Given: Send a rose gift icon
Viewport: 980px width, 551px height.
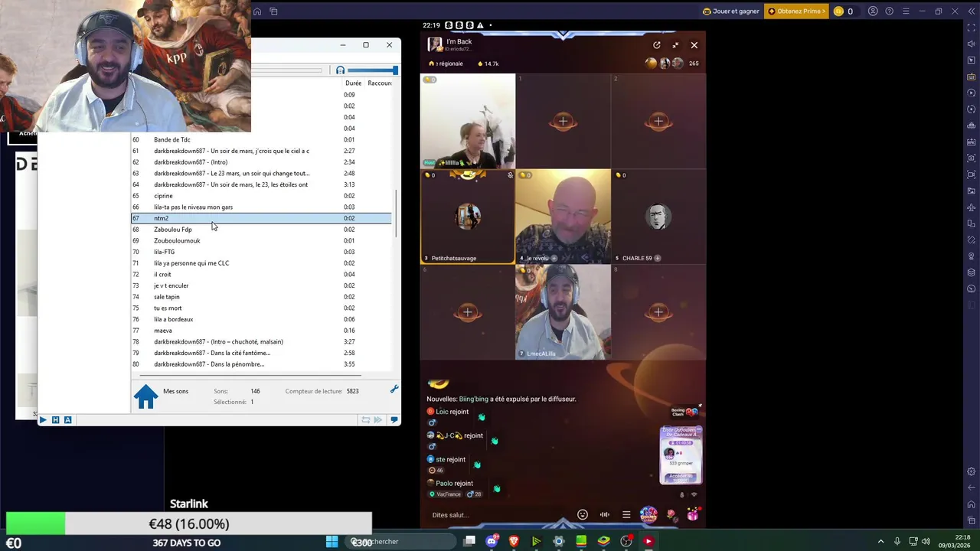Looking at the screenshot, I should click(671, 515).
